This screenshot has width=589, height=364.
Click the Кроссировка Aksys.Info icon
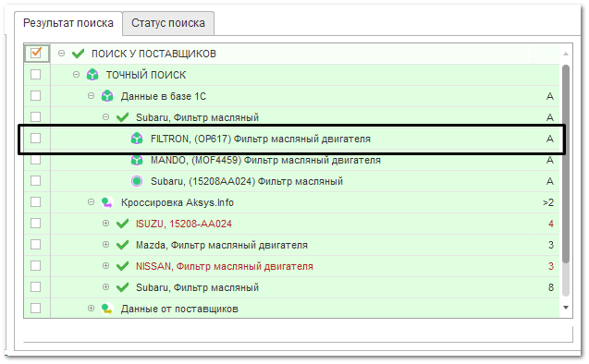(x=107, y=202)
